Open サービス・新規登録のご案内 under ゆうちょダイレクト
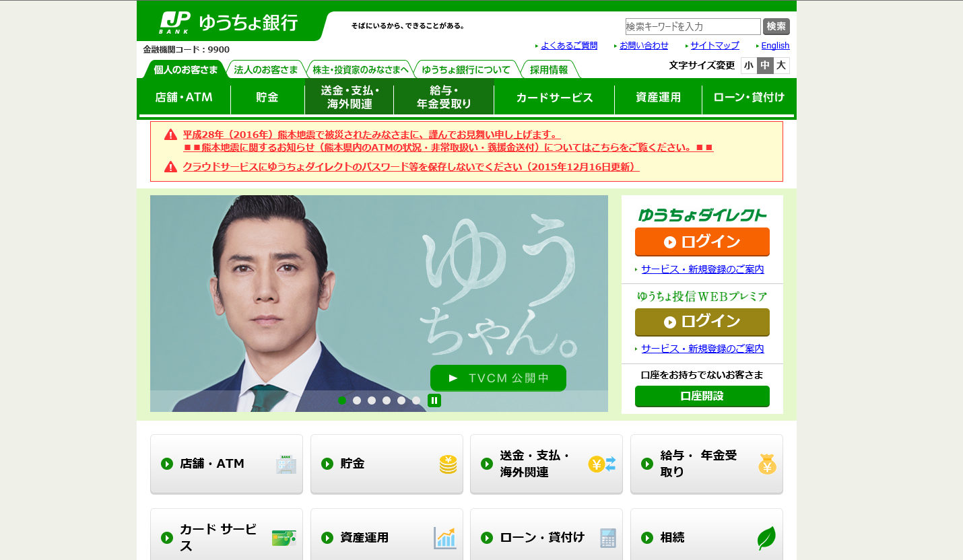Image resolution: width=963 pixels, height=560 pixels. point(702,269)
